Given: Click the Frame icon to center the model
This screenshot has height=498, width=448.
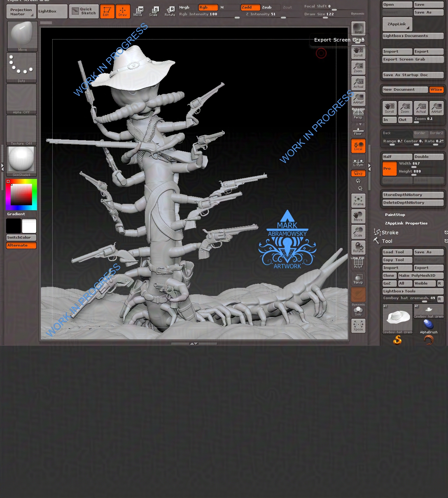Looking at the screenshot, I should coord(358,200).
